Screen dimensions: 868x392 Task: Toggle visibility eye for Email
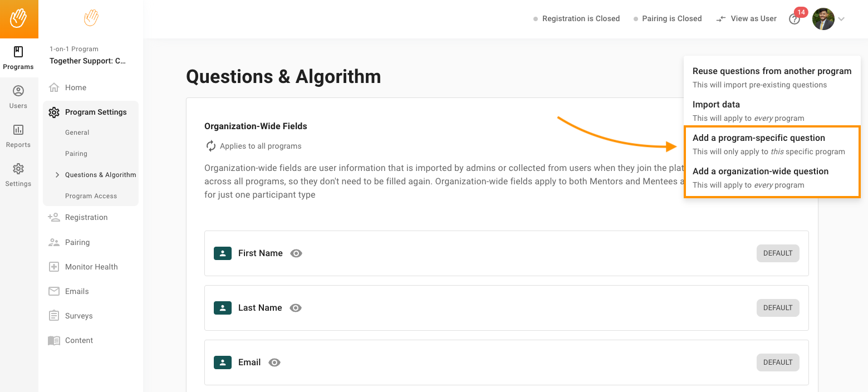click(x=274, y=362)
